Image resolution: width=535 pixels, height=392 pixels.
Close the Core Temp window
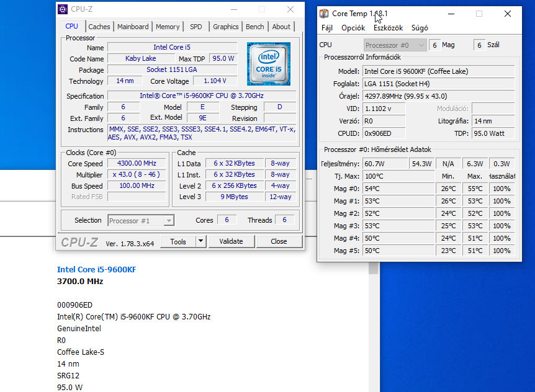click(508, 14)
